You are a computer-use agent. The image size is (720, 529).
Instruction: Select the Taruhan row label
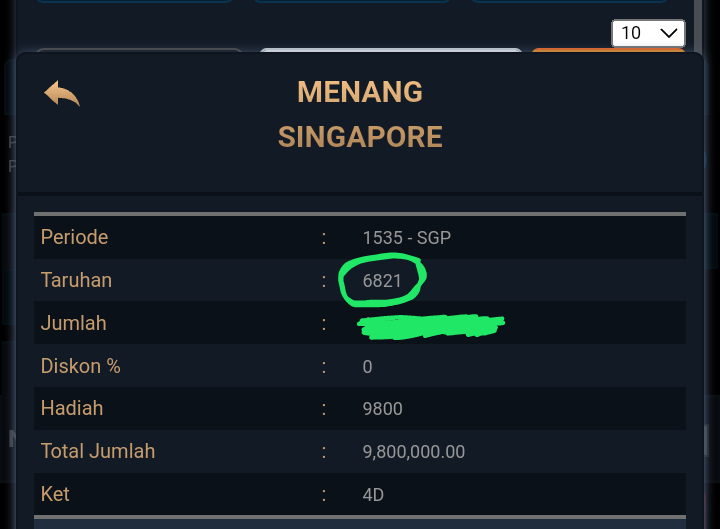(76, 280)
